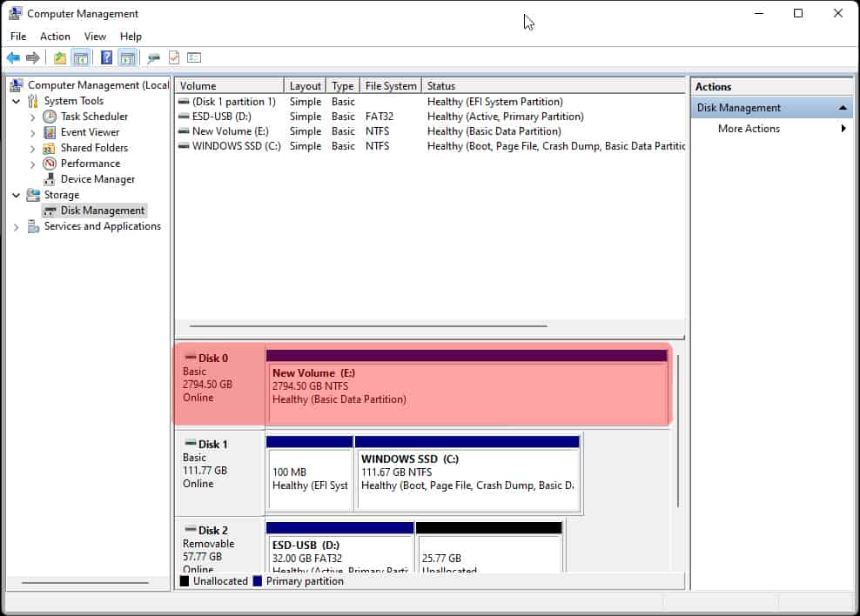This screenshot has width=860, height=616.
Task: Select the New Volume (E:) partition on Disk 0
Action: [x=467, y=387]
